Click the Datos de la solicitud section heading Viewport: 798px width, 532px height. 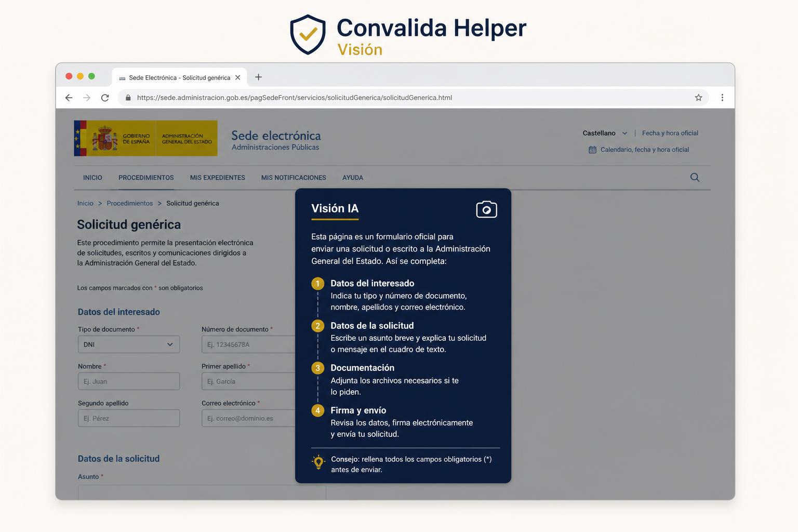click(x=118, y=459)
